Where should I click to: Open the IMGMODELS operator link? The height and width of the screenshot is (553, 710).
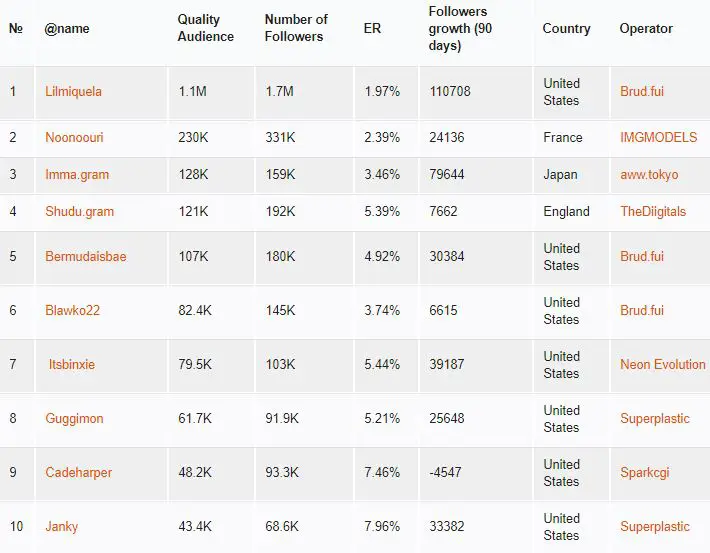(657, 138)
